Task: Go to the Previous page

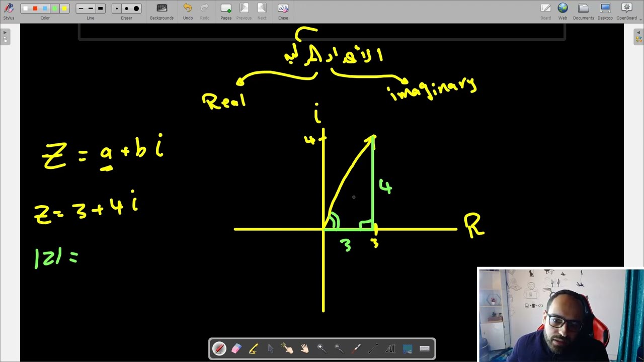Action: [244, 11]
